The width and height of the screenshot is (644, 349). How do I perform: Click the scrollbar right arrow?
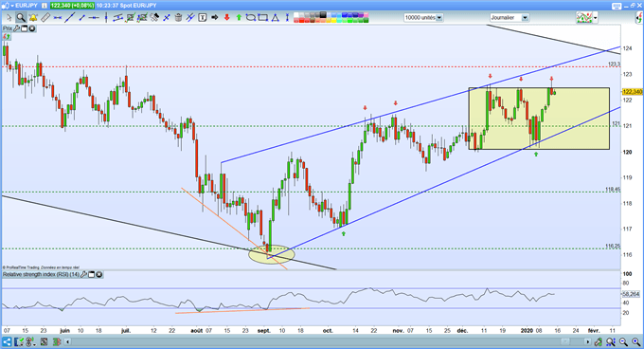[x=588, y=341]
